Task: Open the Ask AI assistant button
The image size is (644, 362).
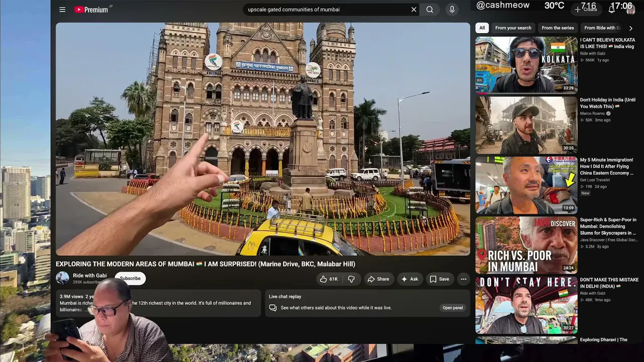Action: point(410,279)
